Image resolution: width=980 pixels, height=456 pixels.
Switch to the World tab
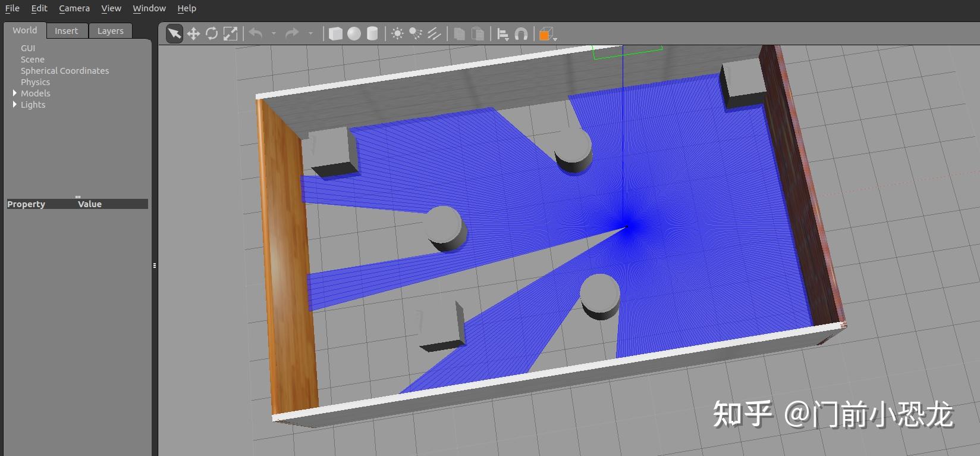[24, 30]
